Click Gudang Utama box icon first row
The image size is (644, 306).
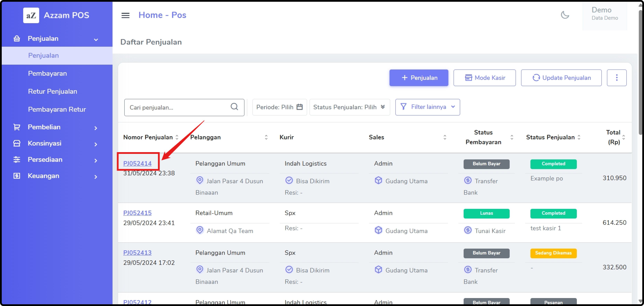point(378,180)
